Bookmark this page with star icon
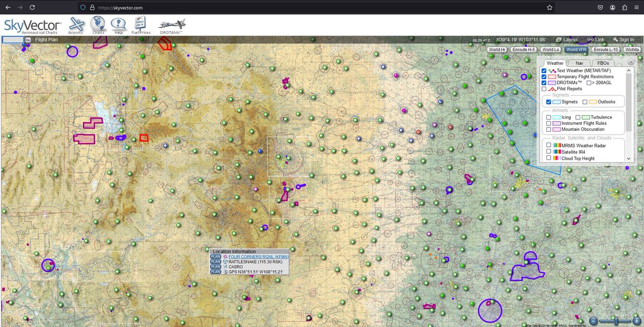The image size is (644, 327). pos(550,8)
